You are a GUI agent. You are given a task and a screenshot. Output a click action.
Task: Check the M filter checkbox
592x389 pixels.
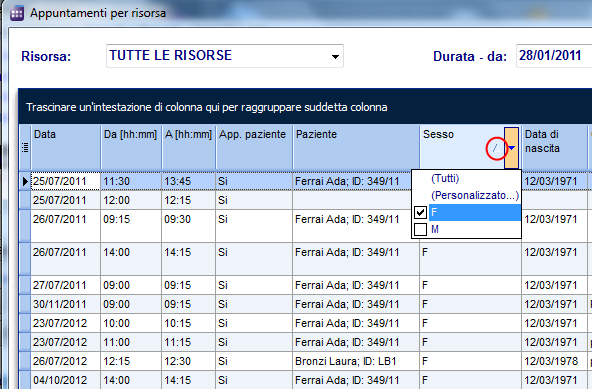420,229
